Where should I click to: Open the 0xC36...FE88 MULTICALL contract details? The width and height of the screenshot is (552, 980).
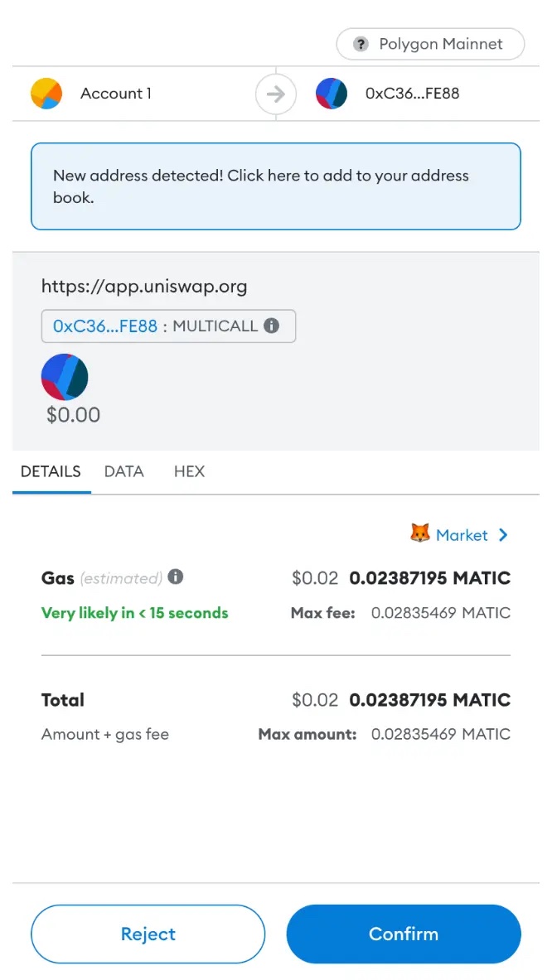click(x=168, y=326)
